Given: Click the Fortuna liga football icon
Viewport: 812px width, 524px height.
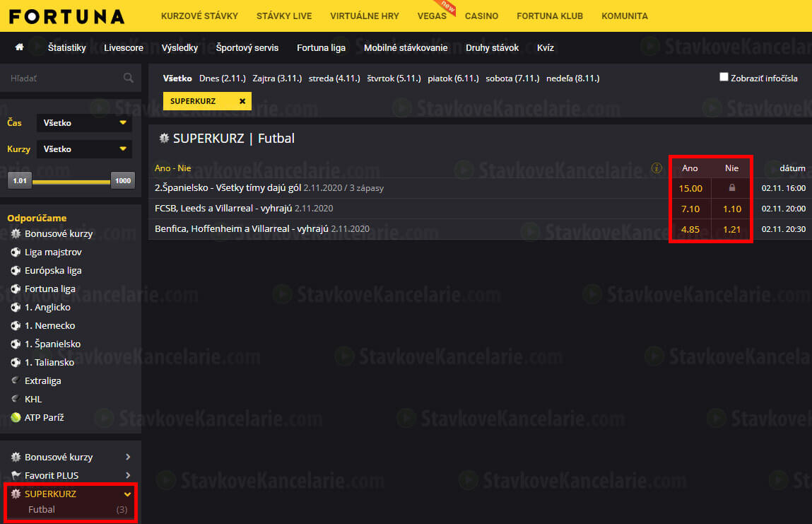Looking at the screenshot, I should pyautogui.click(x=16, y=289).
